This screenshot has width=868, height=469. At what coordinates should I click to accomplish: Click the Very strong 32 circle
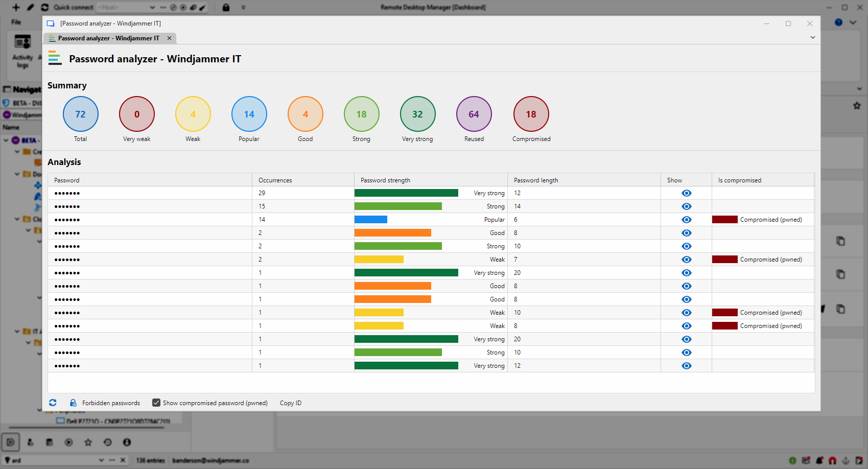(417, 114)
